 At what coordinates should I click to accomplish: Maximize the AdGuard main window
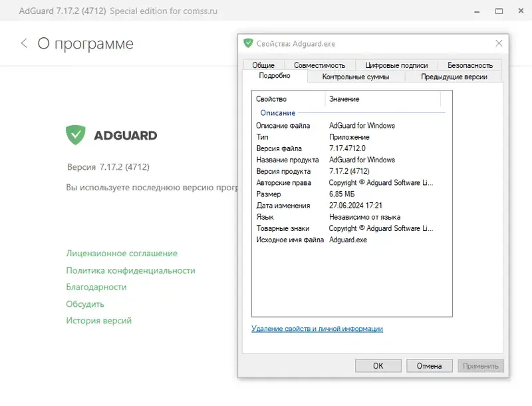(x=499, y=11)
